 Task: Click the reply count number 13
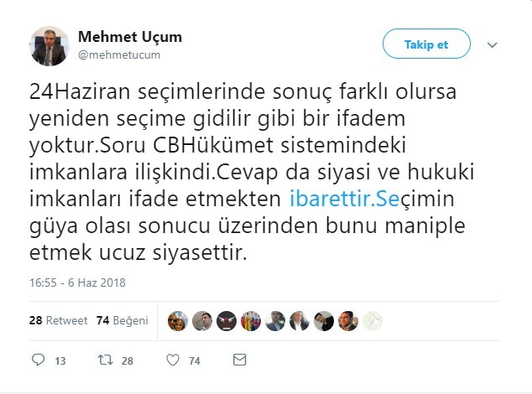click(x=60, y=360)
